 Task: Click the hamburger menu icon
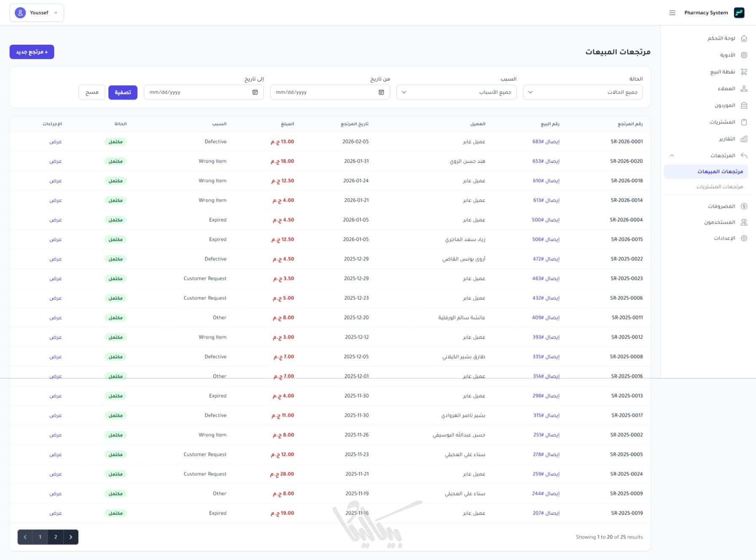click(672, 13)
